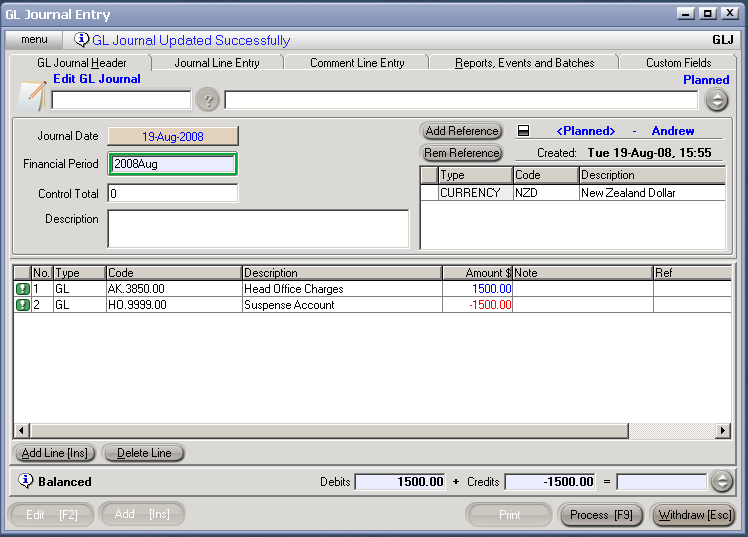Click the Add Reference button
Viewport: 748px width, 537px height.
[461, 131]
